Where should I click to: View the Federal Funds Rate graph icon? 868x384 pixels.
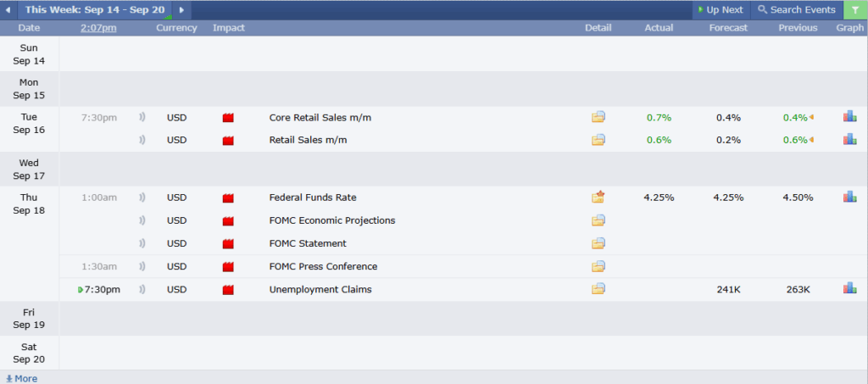(849, 198)
